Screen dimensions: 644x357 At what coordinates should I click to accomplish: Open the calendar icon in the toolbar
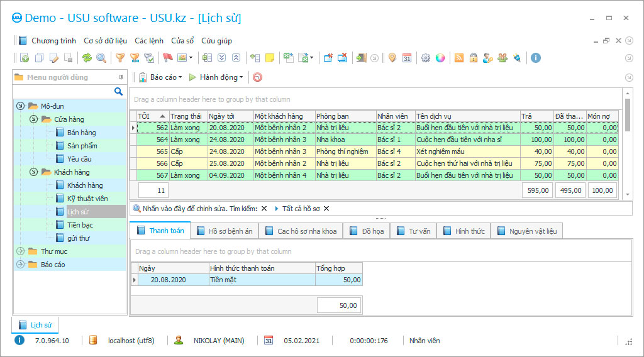[x=407, y=58]
